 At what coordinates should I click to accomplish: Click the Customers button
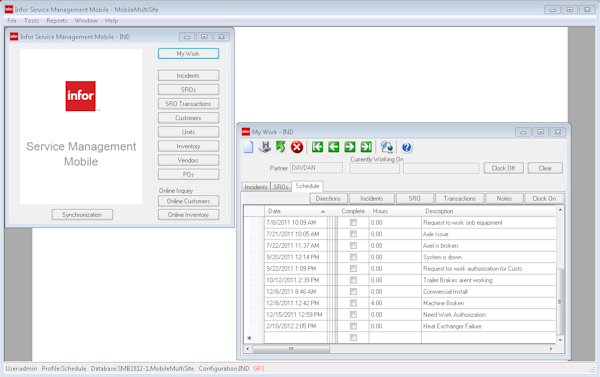(x=188, y=118)
